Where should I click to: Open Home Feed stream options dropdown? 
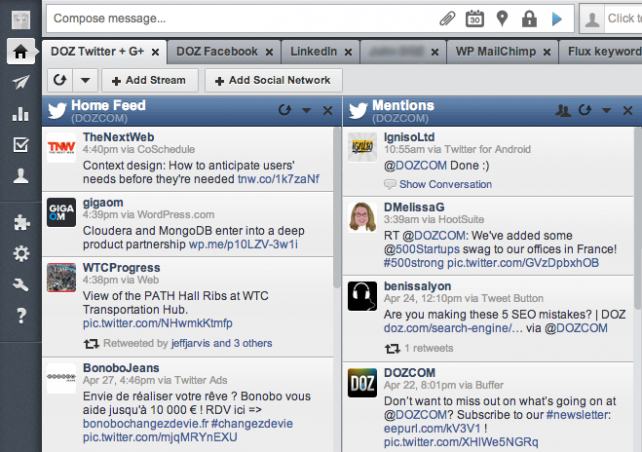pyautogui.click(x=306, y=110)
